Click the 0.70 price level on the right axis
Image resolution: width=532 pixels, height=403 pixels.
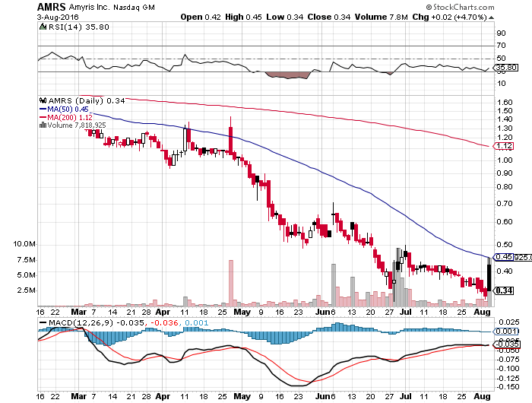tap(505, 204)
